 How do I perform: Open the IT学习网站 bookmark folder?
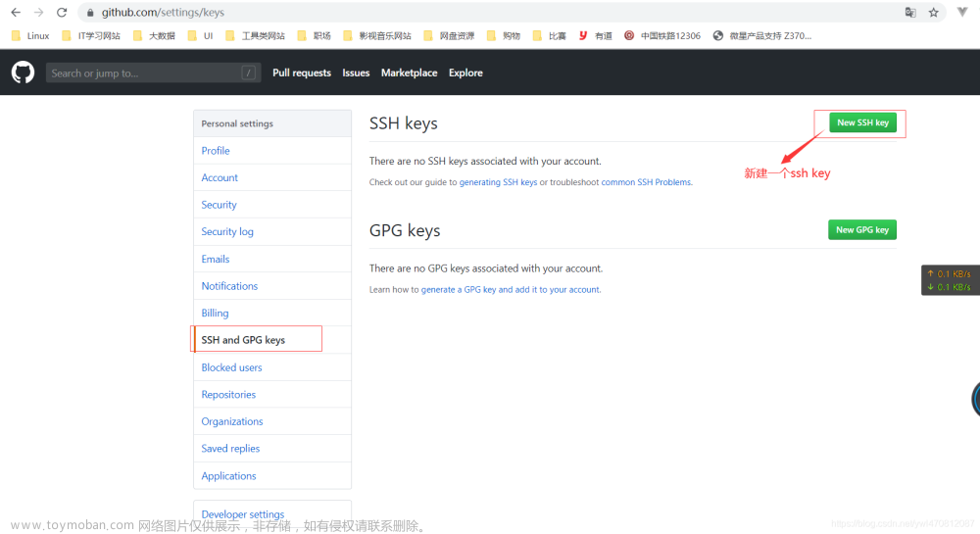tap(91, 36)
